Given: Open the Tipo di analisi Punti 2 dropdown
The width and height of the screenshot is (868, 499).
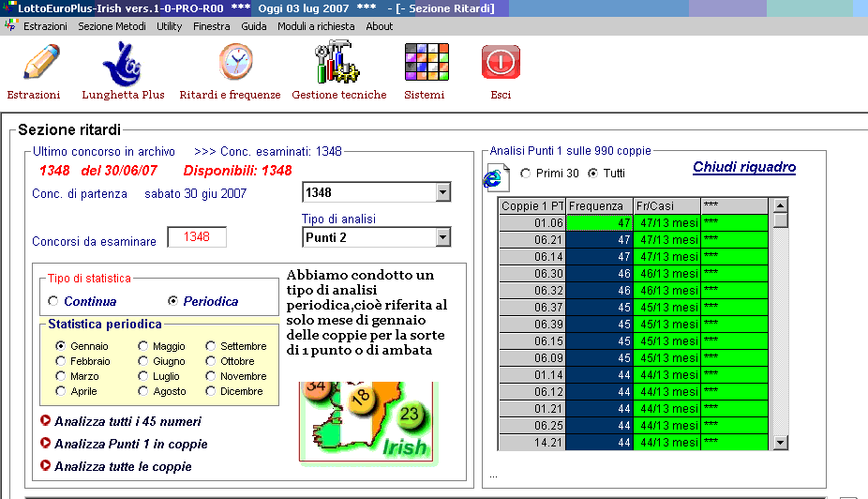Looking at the screenshot, I should pyautogui.click(x=442, y=237).
